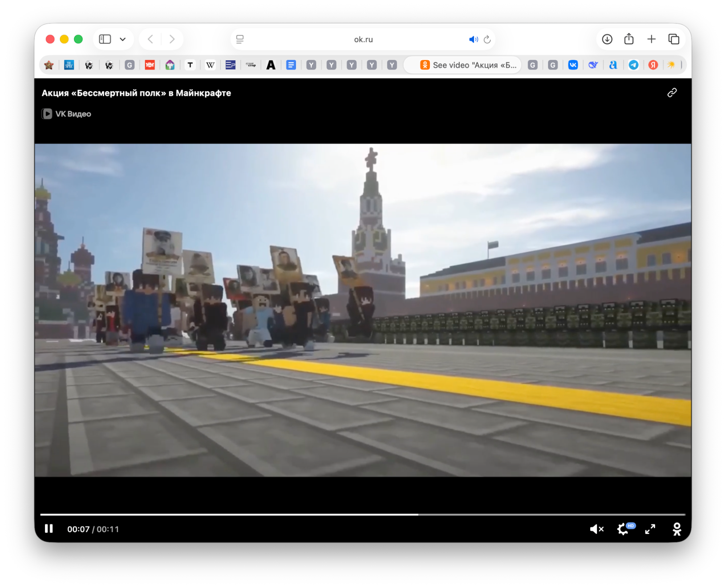This screenshot has height=588, width=726.
Task: Close the Safari window
Action: (50, 39)
